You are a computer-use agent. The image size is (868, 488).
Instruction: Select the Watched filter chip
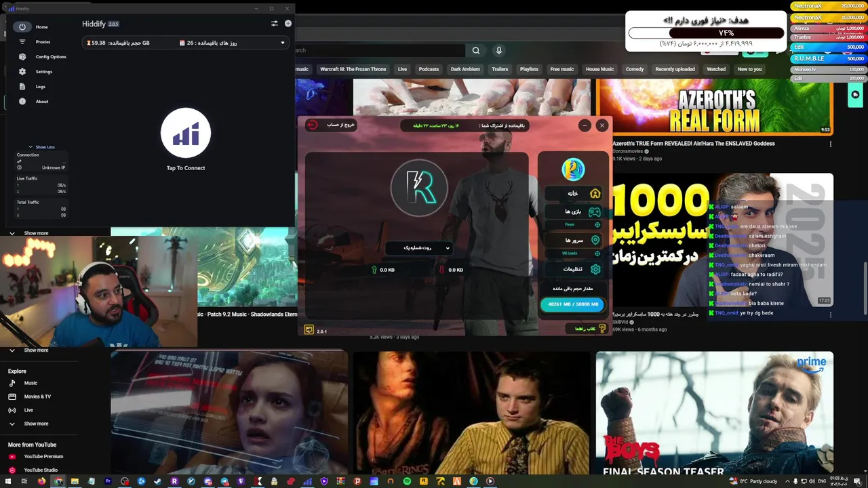pyautogui.click(x=716, y=69)
